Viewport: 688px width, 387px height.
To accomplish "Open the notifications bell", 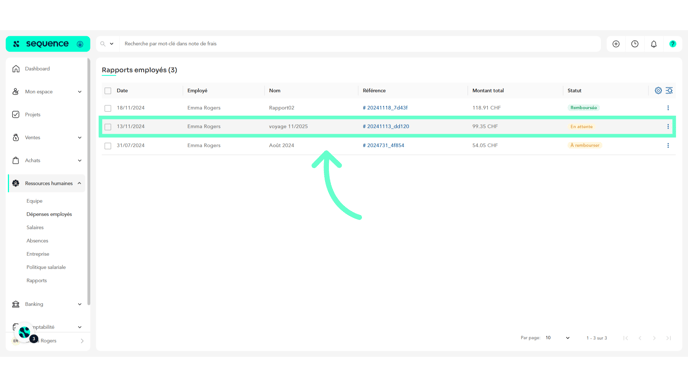I will 654,44.
